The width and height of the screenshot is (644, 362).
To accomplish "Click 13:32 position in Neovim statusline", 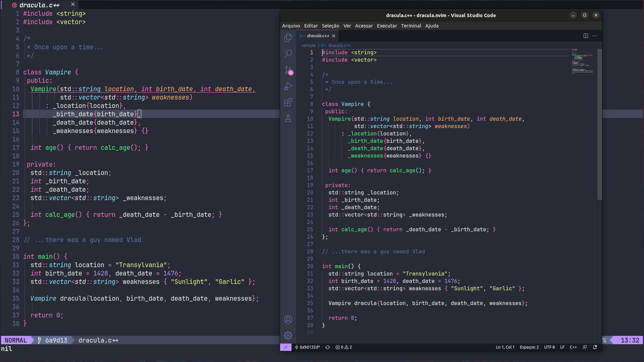I will coord(630,340).
